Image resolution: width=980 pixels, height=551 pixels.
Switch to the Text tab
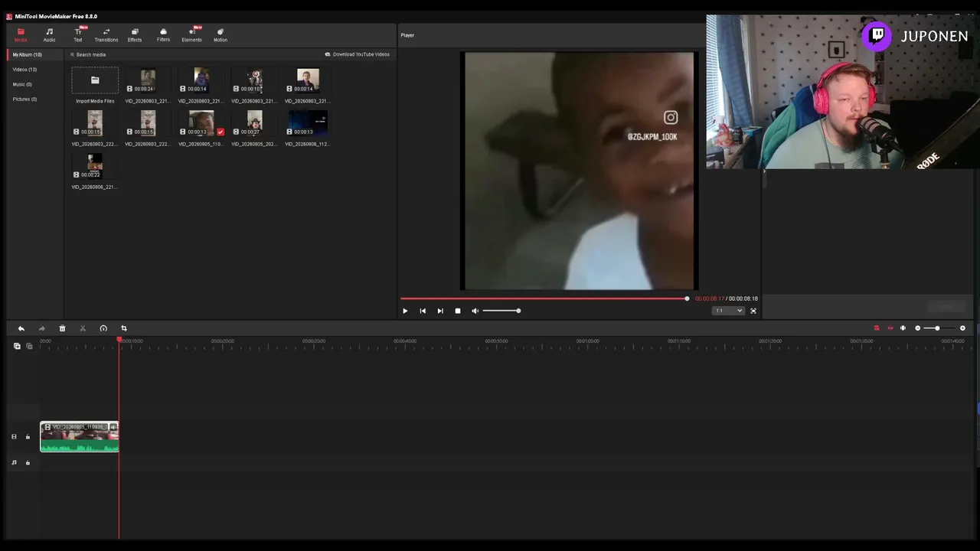[x=77, y=35]
